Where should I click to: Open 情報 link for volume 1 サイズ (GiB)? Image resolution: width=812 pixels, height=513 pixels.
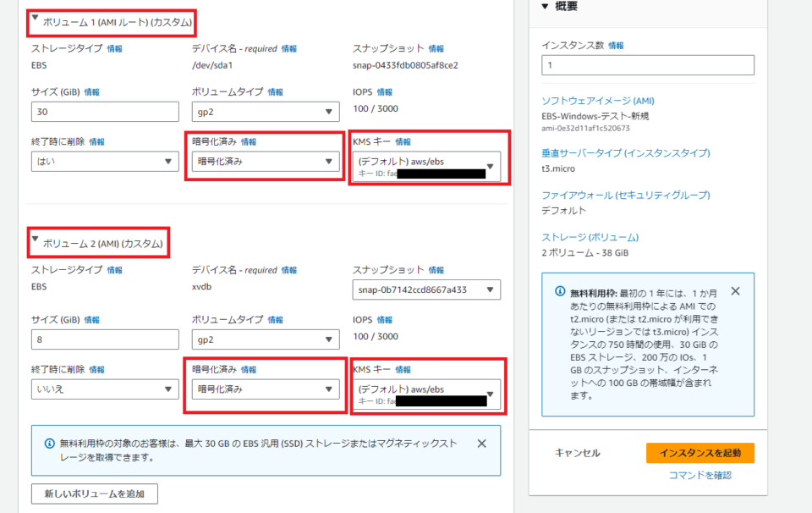tap(91, 92)
